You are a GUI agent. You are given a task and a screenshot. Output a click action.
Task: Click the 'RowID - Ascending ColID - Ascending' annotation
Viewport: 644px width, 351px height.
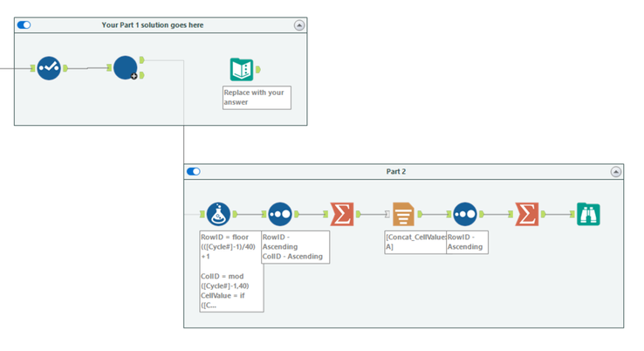(295, 247)
